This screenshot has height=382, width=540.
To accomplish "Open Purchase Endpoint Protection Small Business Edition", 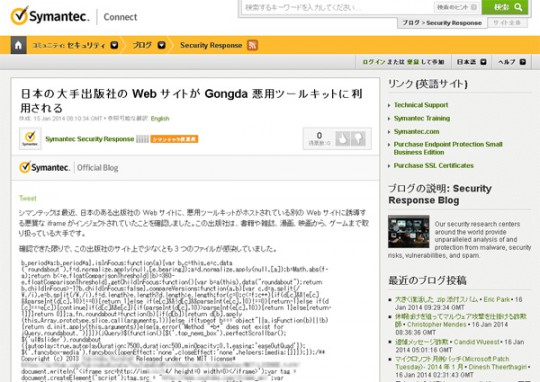I will [448, 148].
